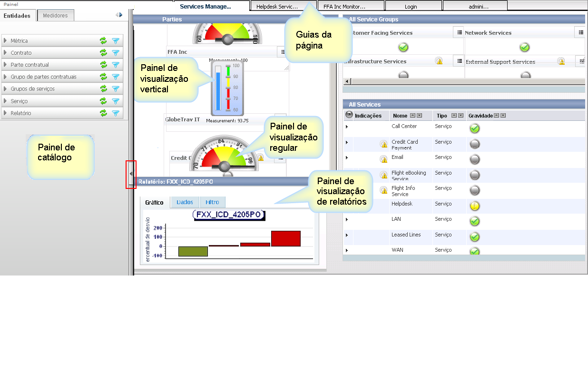Expand Grupo de partes contratuais section

tap(5, 77)
